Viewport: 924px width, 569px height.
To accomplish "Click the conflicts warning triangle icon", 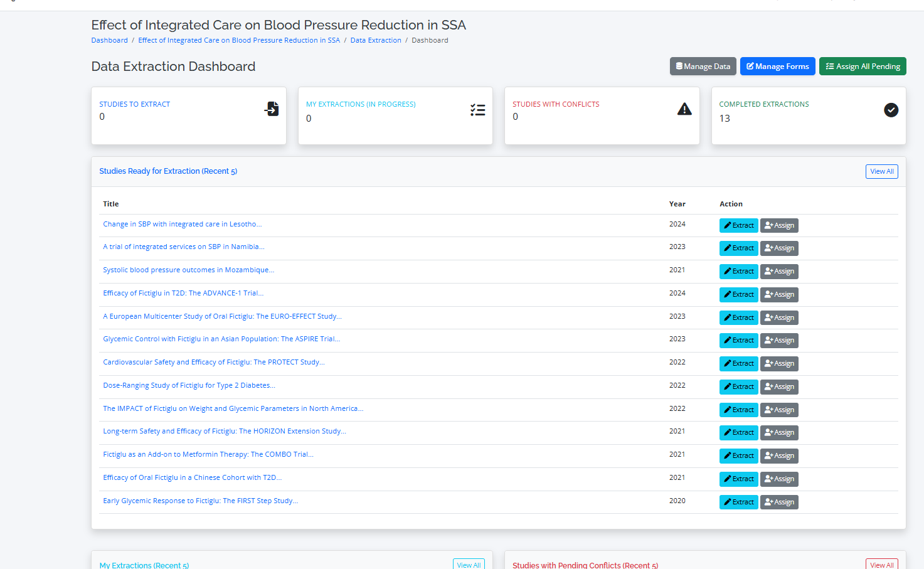I will click(x=684, y=109).
